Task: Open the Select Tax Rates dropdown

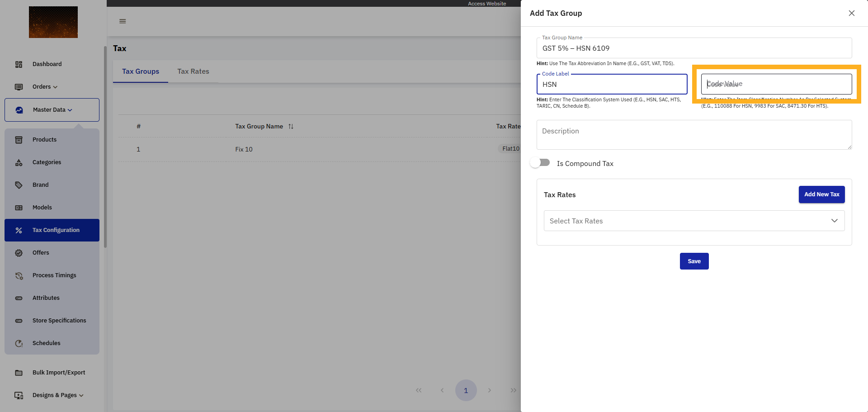Action: point(694,221)
